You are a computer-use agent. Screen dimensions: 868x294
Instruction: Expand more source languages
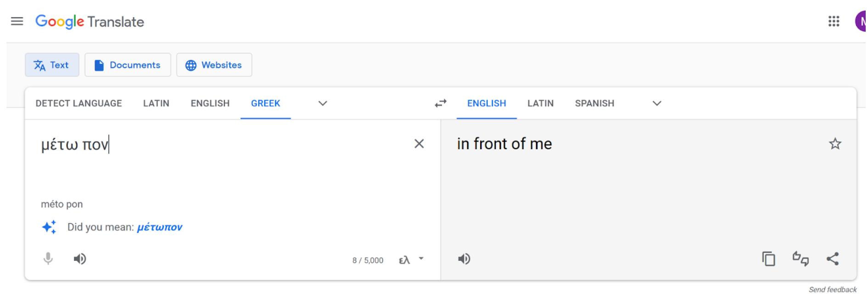323,103
